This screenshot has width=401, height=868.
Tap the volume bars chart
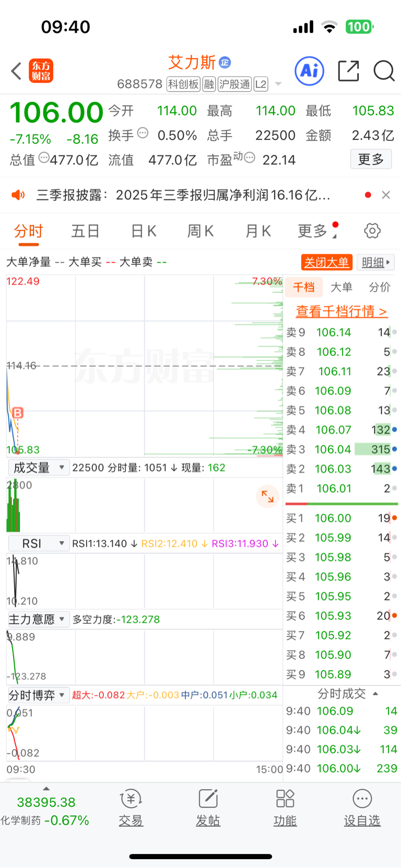point(144,504)
